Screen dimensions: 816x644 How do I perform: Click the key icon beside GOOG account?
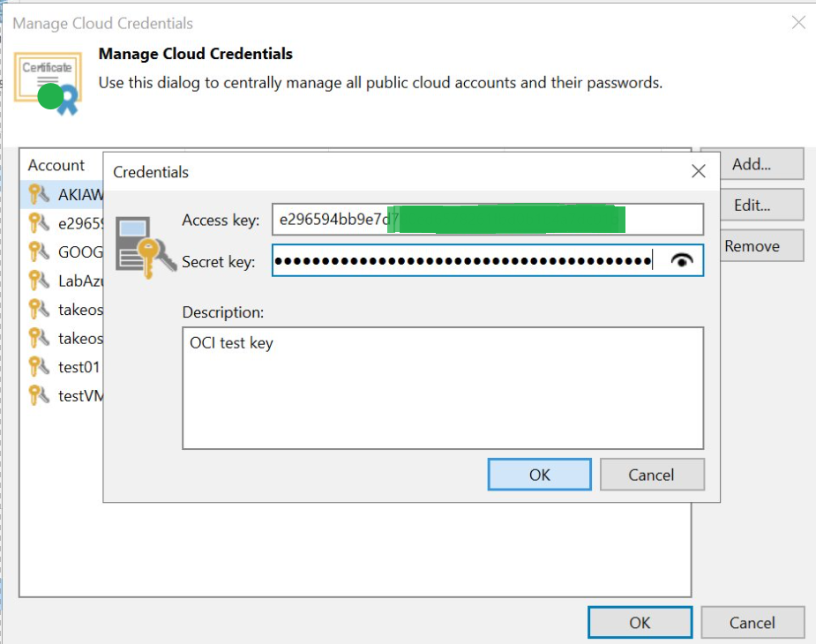pos(39,251)
